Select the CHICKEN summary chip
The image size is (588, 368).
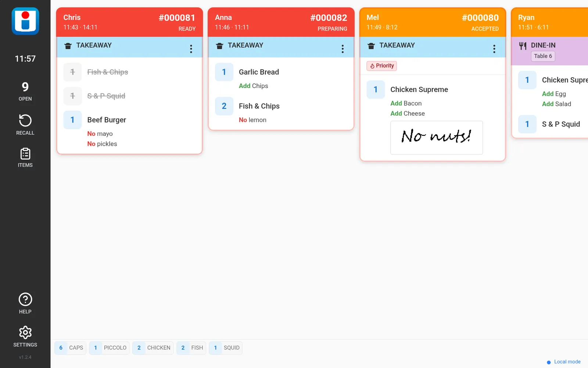pos(153,348)
